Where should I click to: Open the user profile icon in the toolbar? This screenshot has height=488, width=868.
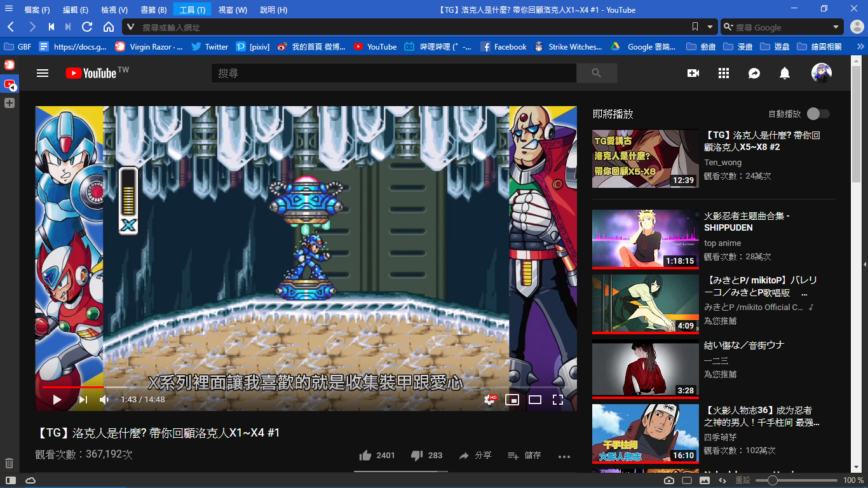pyautogui.click(x=857, y=27)
